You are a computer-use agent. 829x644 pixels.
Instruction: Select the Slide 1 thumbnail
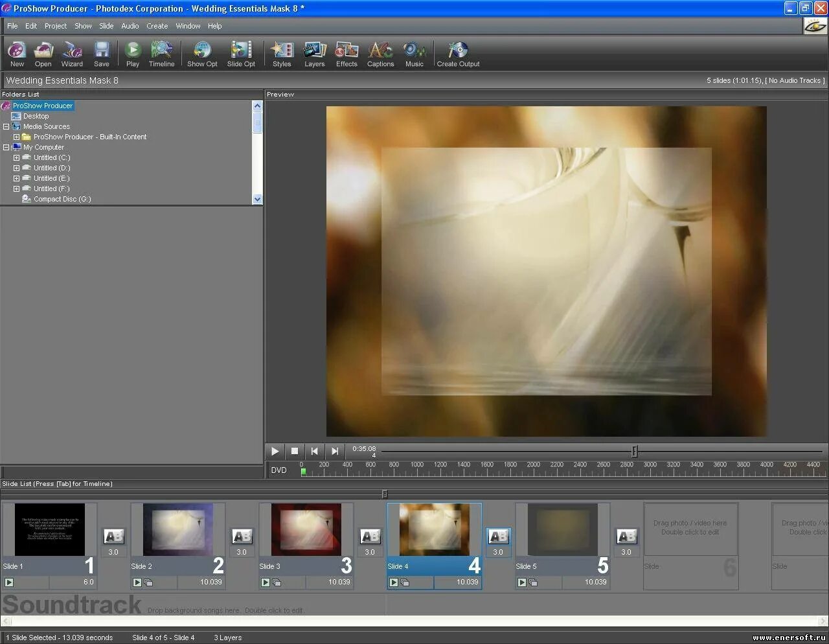coord(50,530)
